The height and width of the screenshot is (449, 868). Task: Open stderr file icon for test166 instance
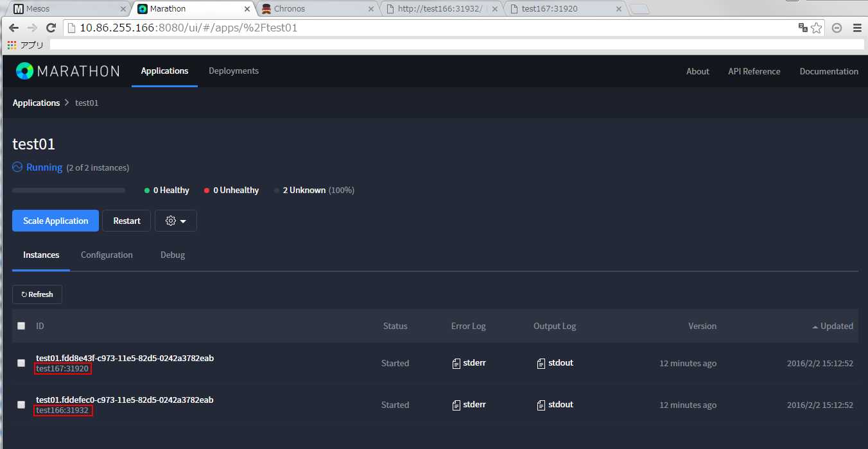tap(456, 405)
